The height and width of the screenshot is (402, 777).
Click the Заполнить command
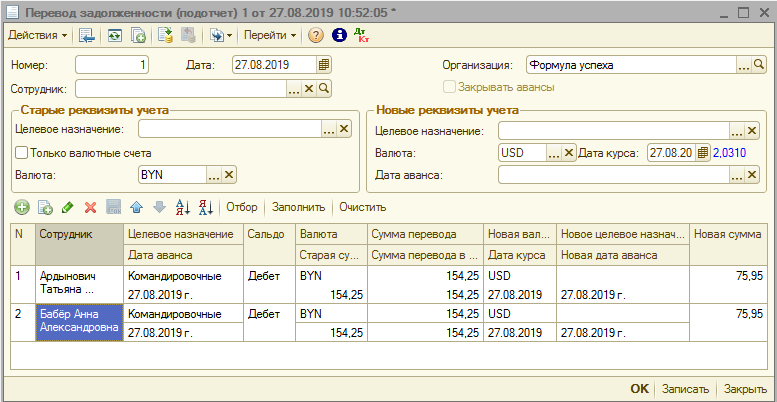[x=298, y=207]
